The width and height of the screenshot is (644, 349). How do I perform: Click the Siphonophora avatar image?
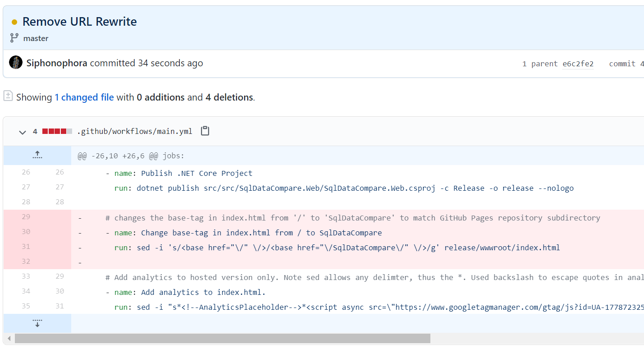[x=16, y=63]
